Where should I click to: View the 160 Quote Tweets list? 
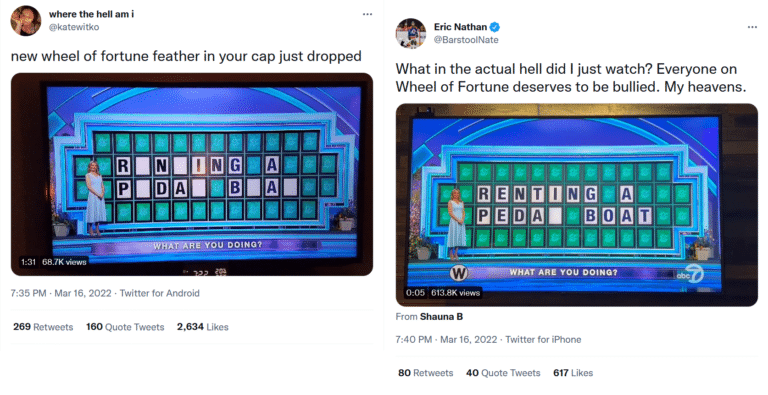tap(125, 327)
